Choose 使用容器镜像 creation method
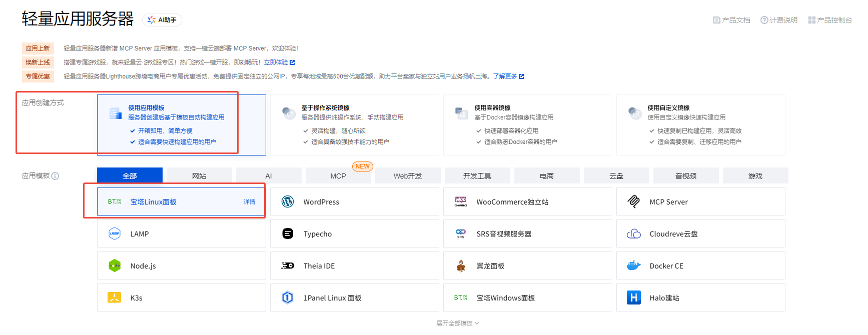This screenshot has width=868, height=335. click(528, 125)
